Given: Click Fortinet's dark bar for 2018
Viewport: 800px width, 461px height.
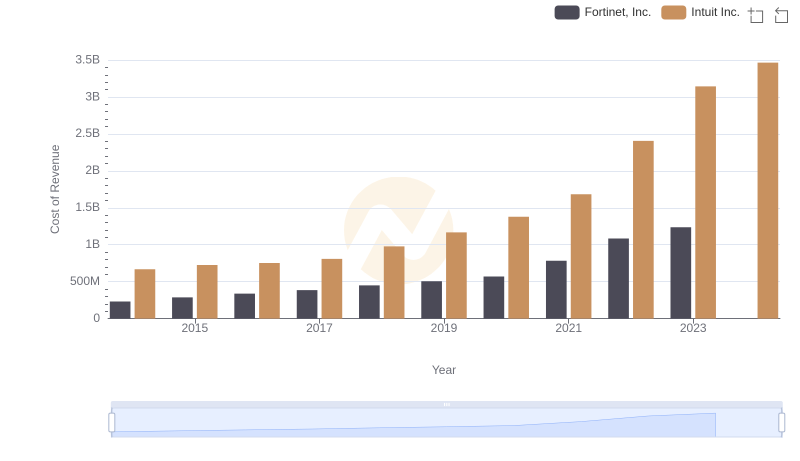Looking at the screenshot, I should (x=369, y=302).
